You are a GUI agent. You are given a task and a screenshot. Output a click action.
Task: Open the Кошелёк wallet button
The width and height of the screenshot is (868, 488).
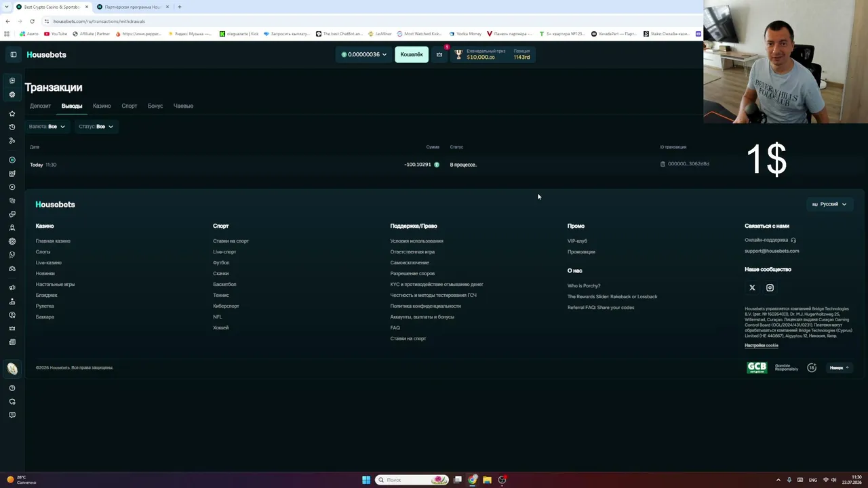[x=412, y=54]
